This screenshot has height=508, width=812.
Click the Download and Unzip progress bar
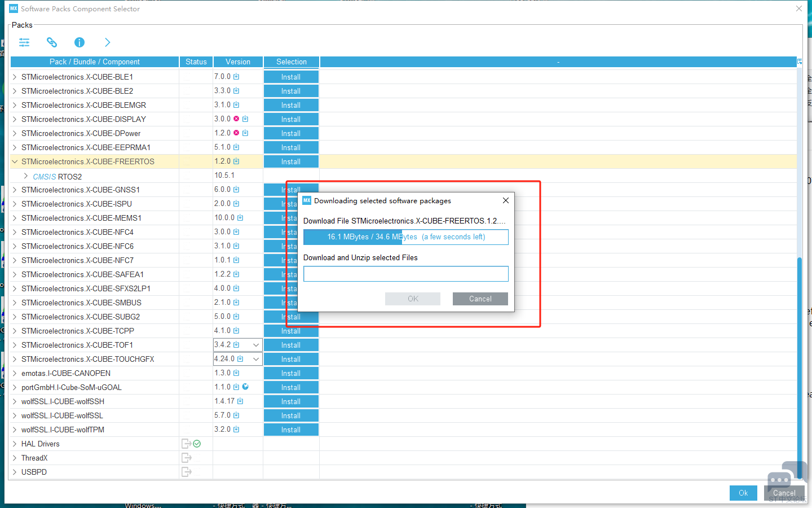click(x=406, y=274)
